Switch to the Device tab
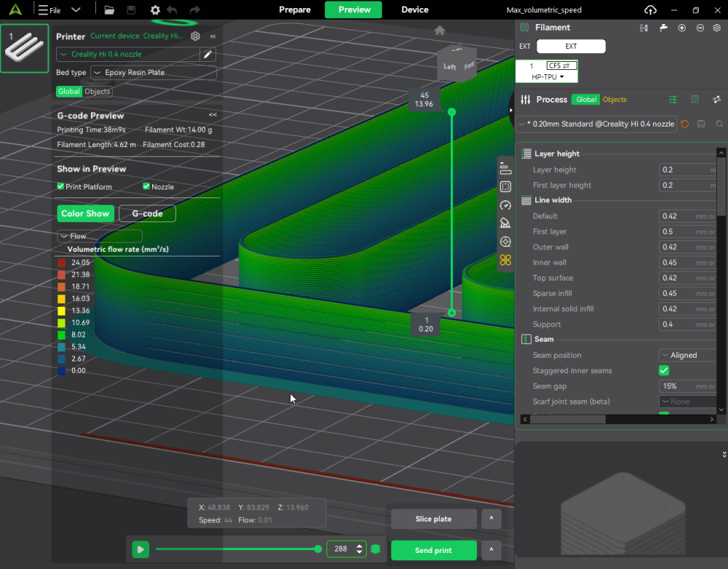The image size is (728, 569). pyautogui.click(x=415, y=9)
